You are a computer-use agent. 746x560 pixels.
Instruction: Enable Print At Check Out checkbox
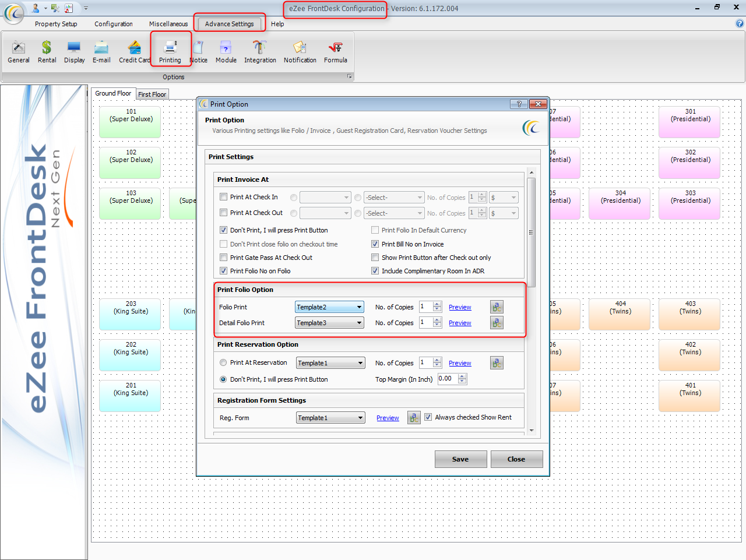tap(223, 213)
